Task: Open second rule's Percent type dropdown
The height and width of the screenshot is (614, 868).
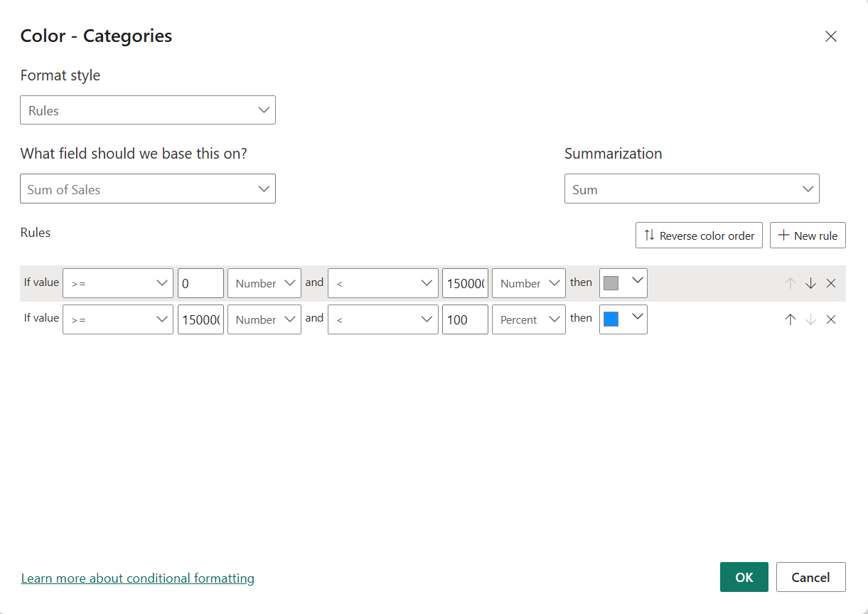Action: (528, 319)
